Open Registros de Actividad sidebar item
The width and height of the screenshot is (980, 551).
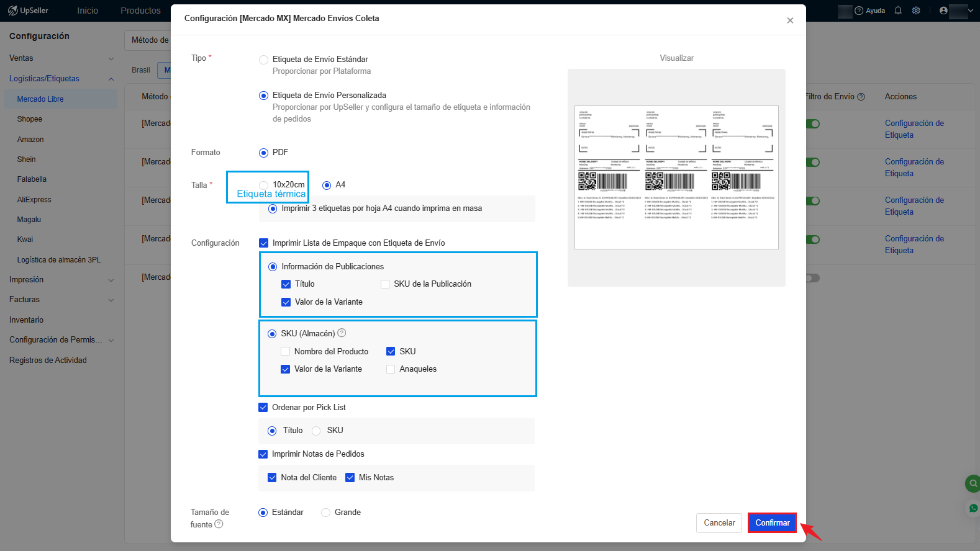48,361
